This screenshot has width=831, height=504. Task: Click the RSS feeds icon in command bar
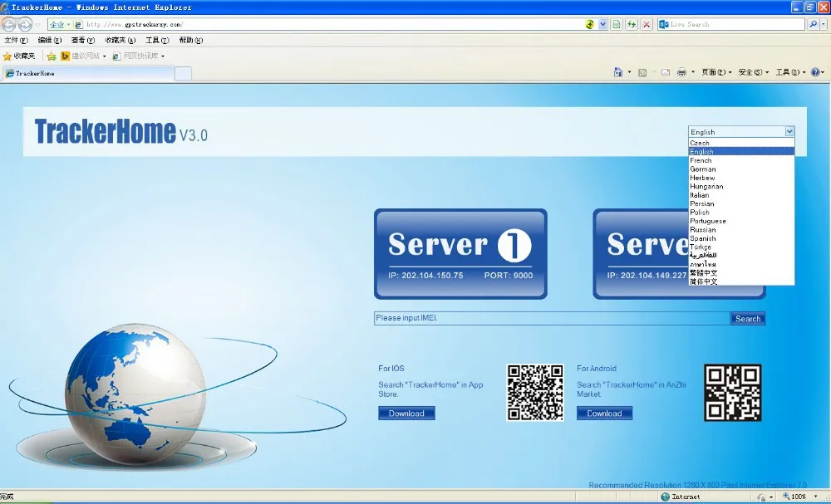[642, 72]
